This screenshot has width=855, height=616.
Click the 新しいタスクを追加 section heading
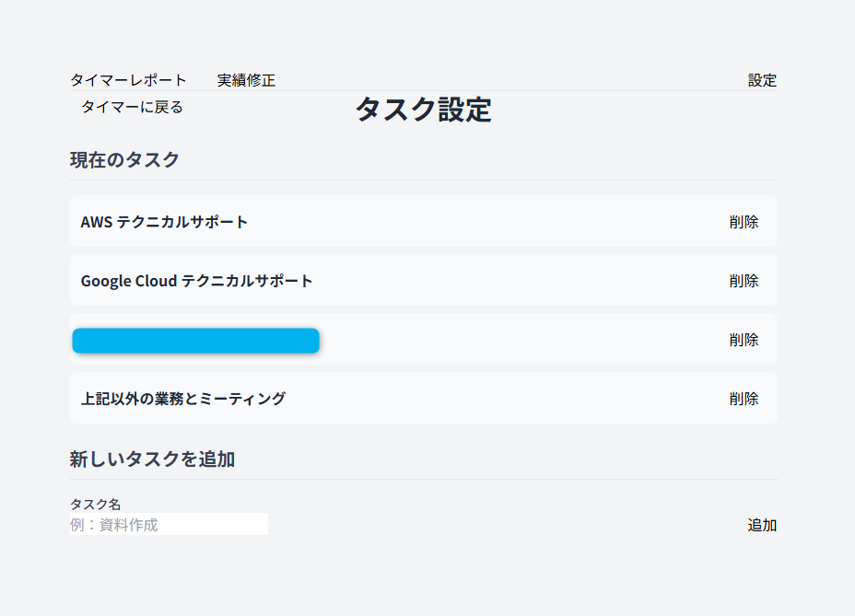coord(152,459)
